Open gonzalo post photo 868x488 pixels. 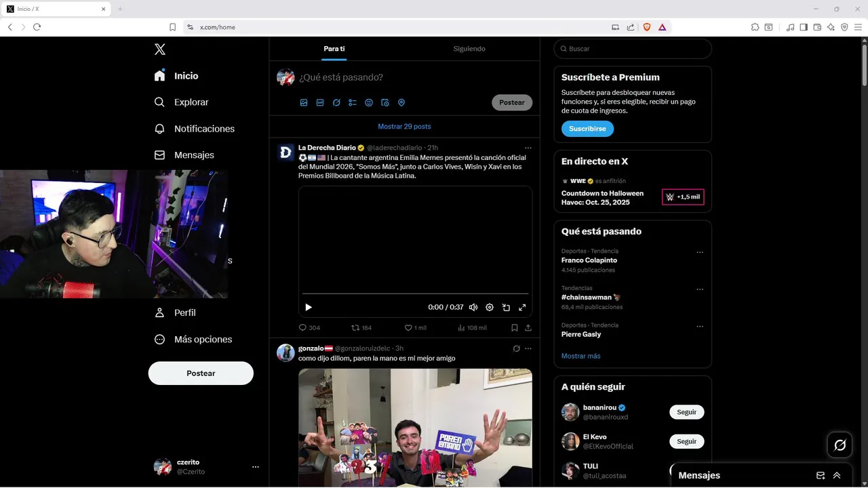click(x=415, y=427)
